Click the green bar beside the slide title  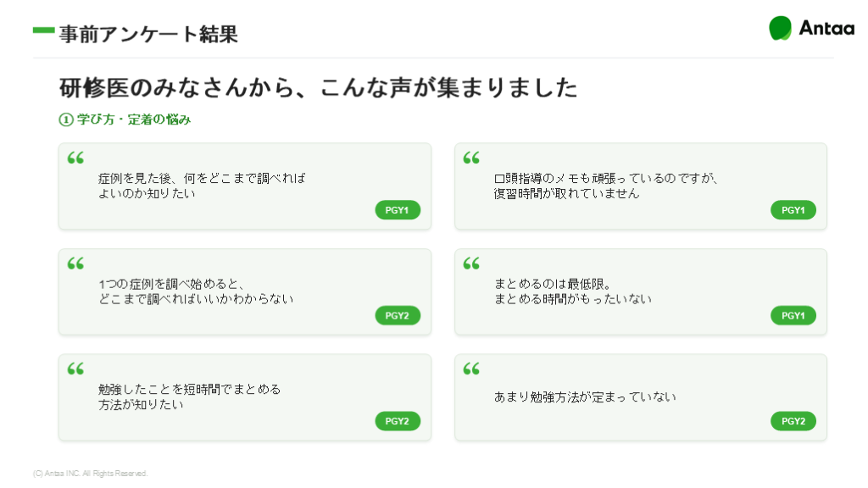coord(44,30)
